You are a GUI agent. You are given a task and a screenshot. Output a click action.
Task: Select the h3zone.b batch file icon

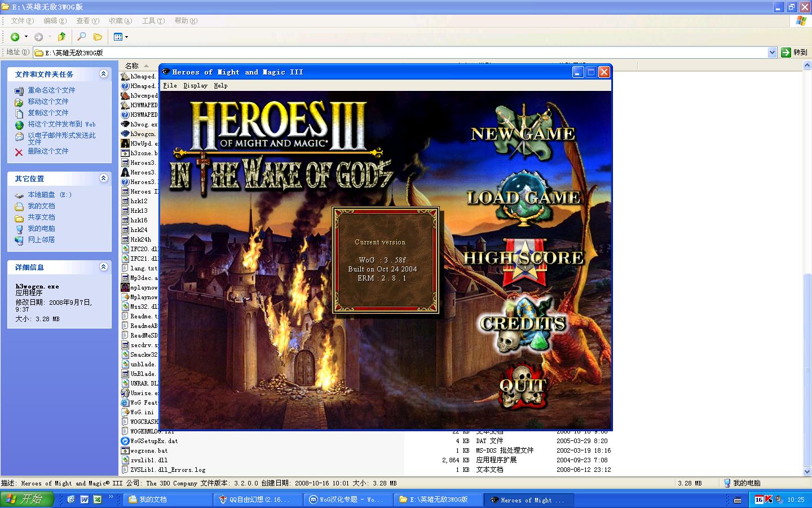pyautogui.click(x=125, y=153)
